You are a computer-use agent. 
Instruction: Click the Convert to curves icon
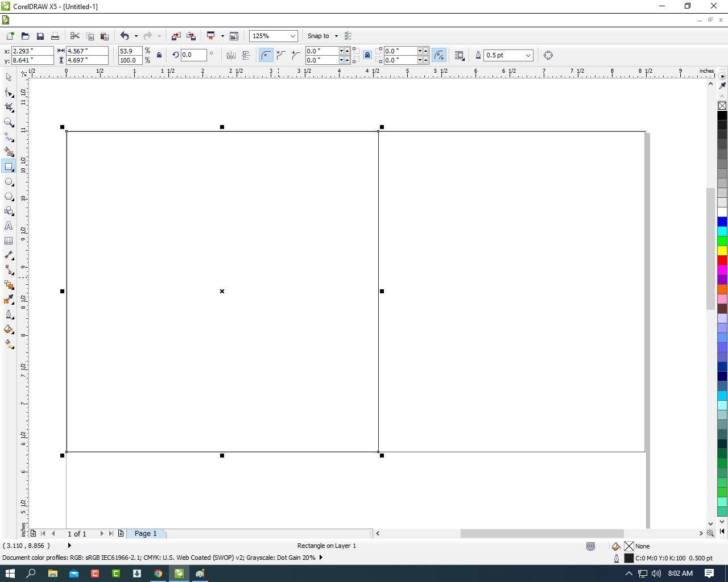tap(548, 55)
